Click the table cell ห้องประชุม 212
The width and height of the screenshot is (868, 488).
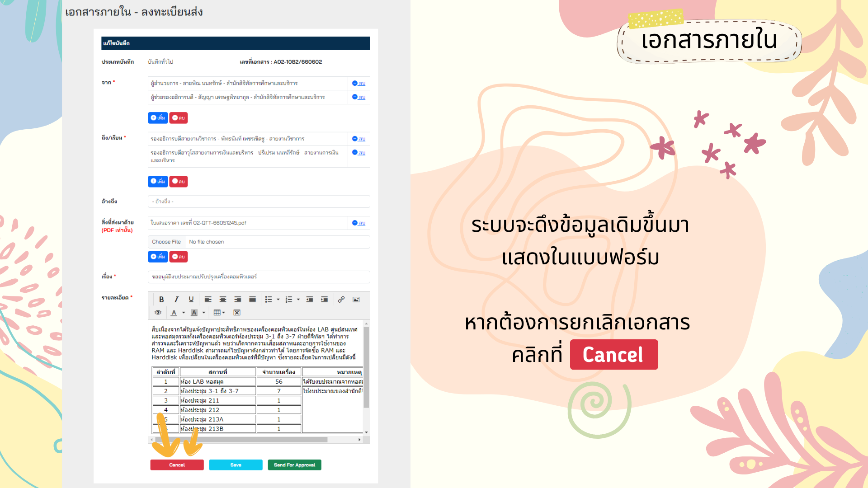(218, 410)
